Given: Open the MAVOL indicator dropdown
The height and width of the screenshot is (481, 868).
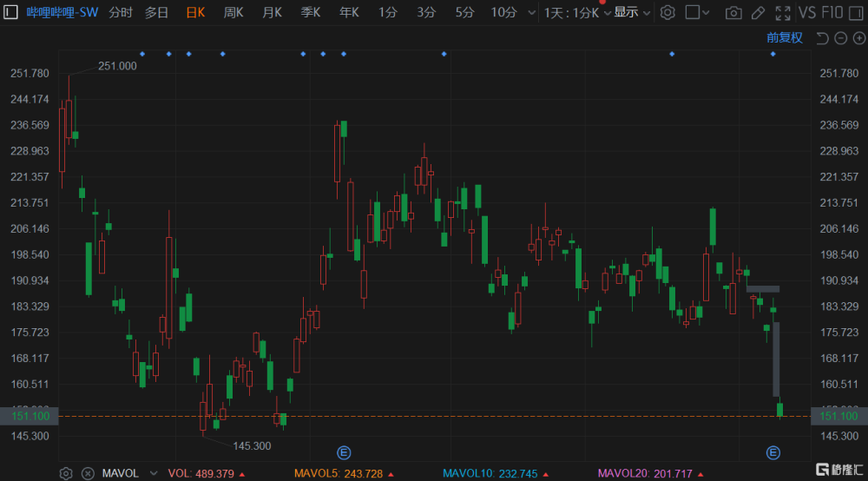Looking at the screenshot, I should click(x=154, y=474).
